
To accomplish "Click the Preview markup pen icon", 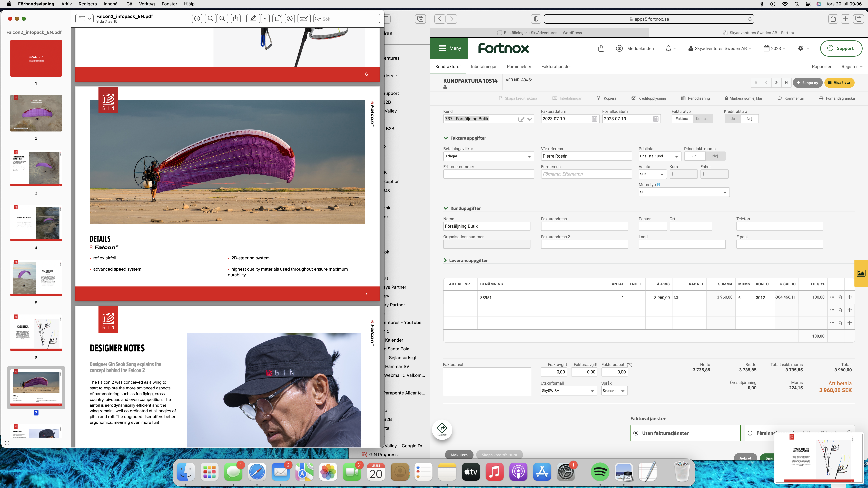I will [253, 19].
